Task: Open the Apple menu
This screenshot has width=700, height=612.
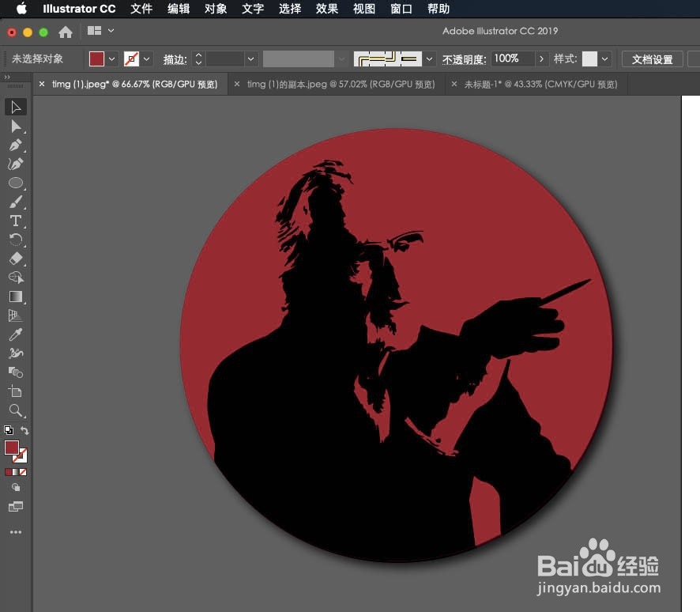Action: coord(21,9)
